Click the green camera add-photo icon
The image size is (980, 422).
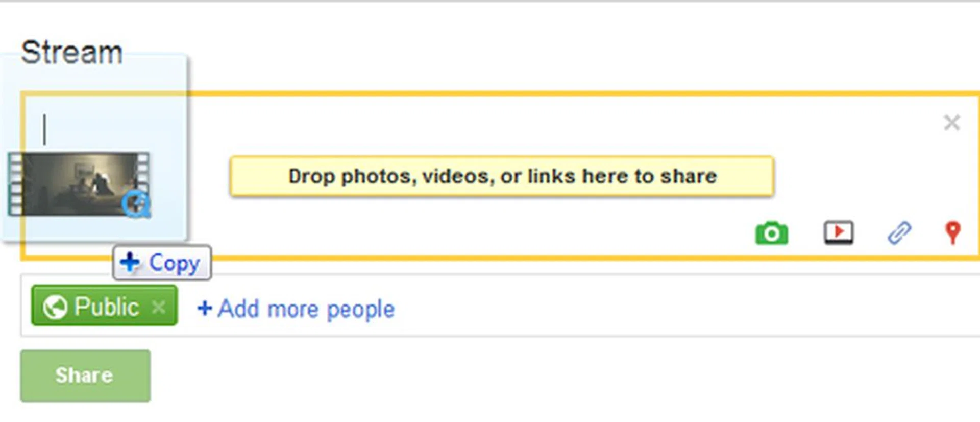[771, 233]
